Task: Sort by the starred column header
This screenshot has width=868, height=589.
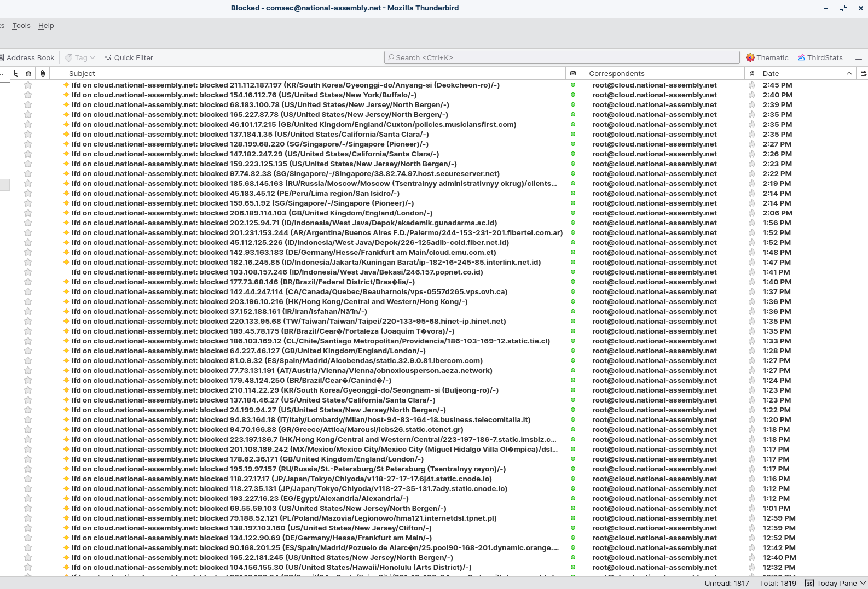Action: click(28, 73)
